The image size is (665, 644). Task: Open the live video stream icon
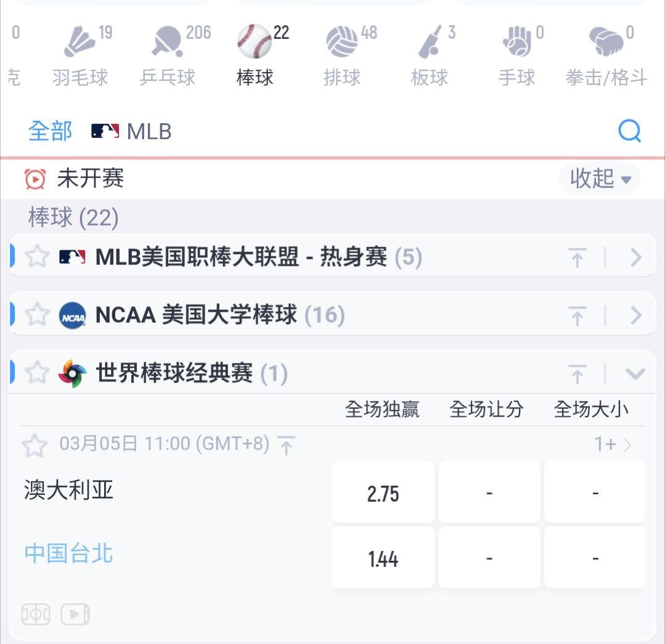pos(75,614)
